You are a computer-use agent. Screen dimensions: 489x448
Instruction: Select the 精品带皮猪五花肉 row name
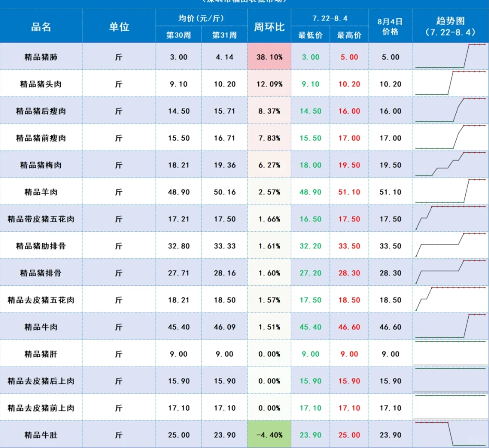click(41, 219)
